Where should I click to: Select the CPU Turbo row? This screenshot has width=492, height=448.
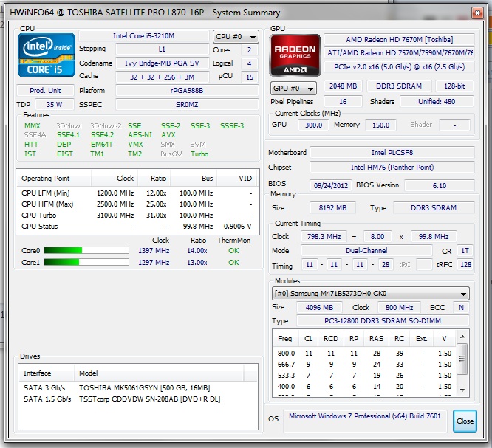[x=137, y=216]
